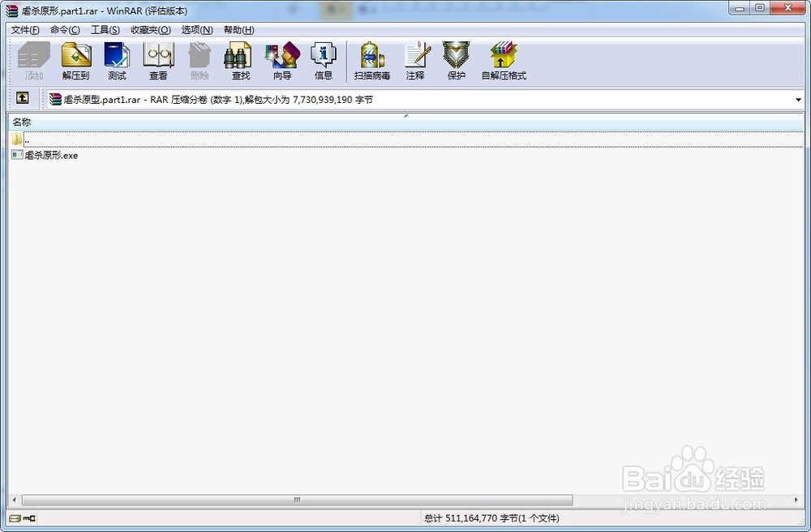Open the 命令(C) menu
Image resolution: width=811 pixels, height=532 pixels.
(x=65, y=30)
